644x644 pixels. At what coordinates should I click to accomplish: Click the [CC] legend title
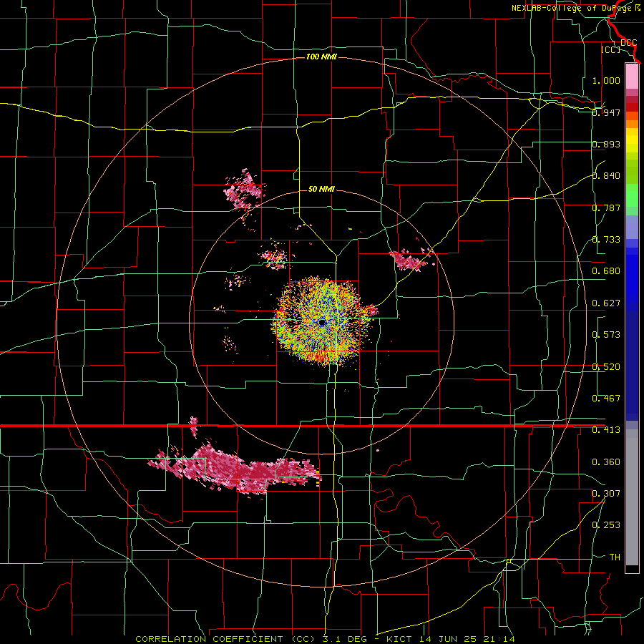(x=611, y=49)
